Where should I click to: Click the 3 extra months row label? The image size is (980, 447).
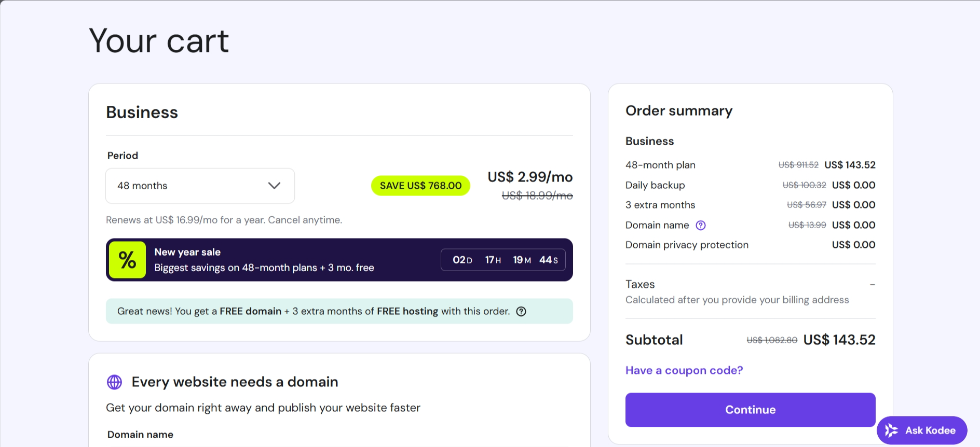660,205
